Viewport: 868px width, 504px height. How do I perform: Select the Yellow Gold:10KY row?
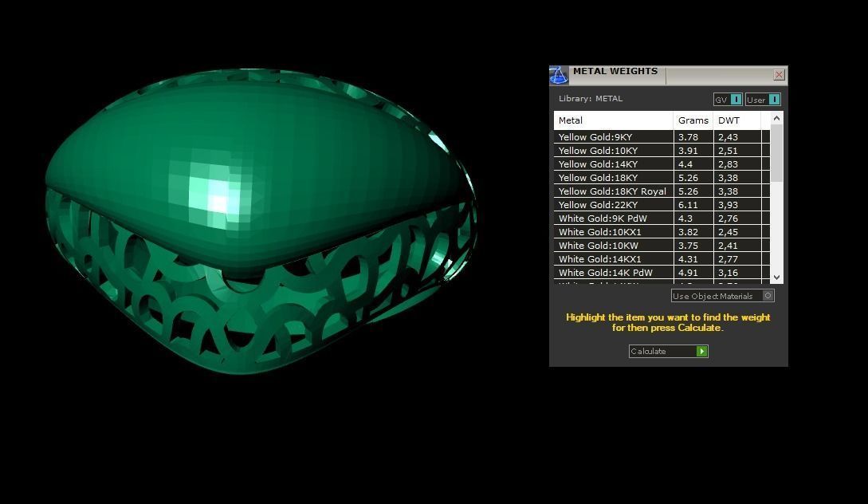[x=662, y=151]
